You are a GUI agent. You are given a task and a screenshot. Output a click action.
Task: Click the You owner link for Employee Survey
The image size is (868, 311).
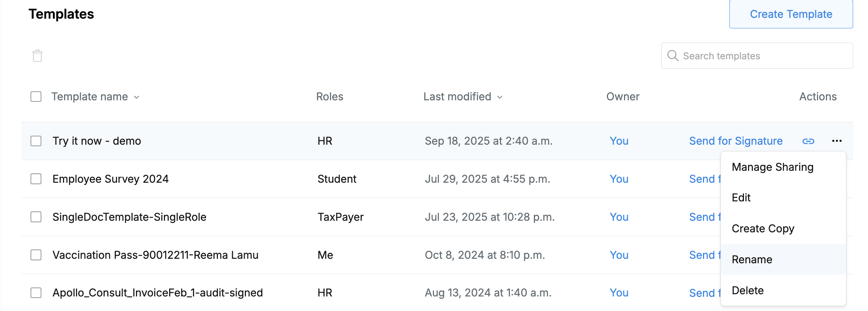[619, 179]
